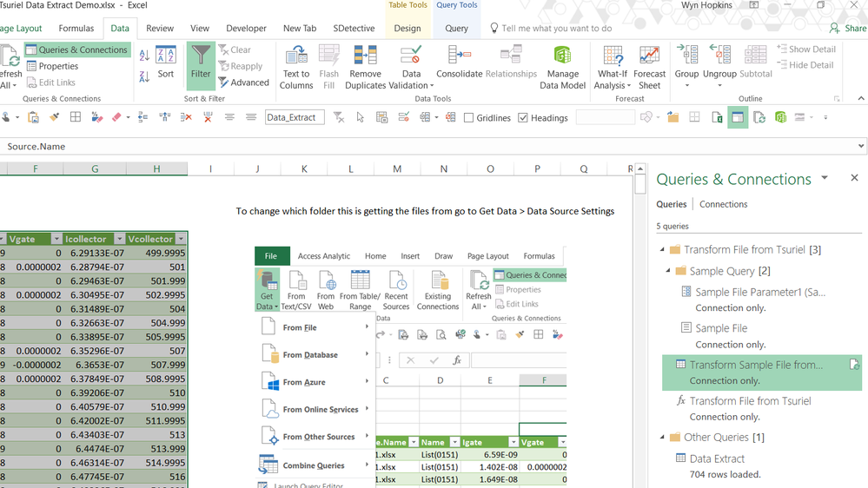The height and width of the screenshot is (488, 868).
Task: Click Clear filter button
Action: pyautogui.click(x=235, y=49)
